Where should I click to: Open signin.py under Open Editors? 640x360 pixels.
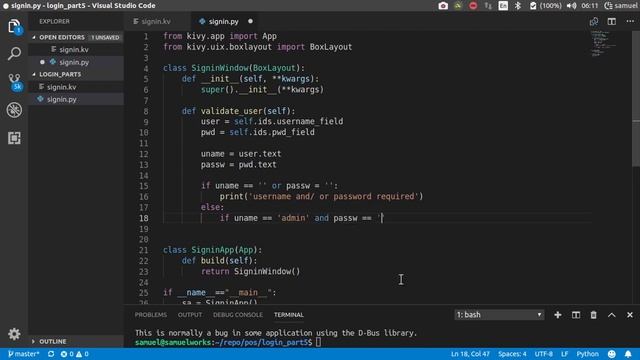[x=74, y=62]
